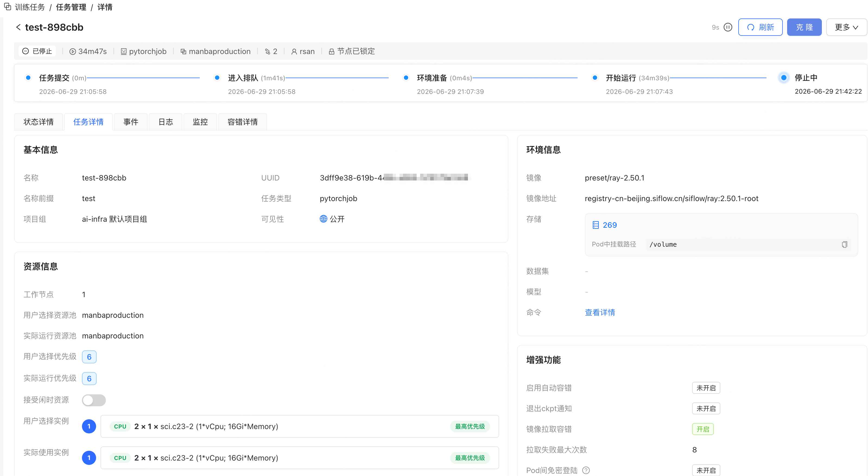This screenshot has width=868, height=476.
Task: Click the 未开启 tag for 退出ckpt通知
Action: click(x=706, y=409)
